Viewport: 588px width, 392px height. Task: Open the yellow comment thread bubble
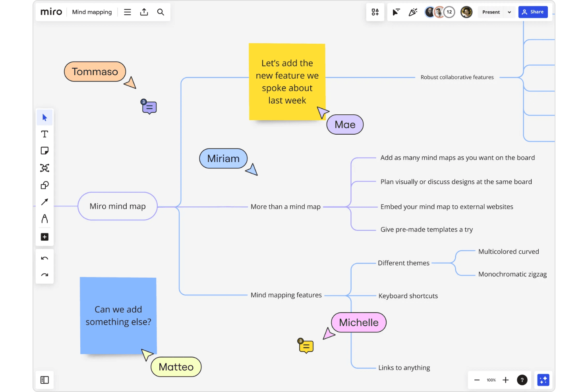click(x=306, y=346)
